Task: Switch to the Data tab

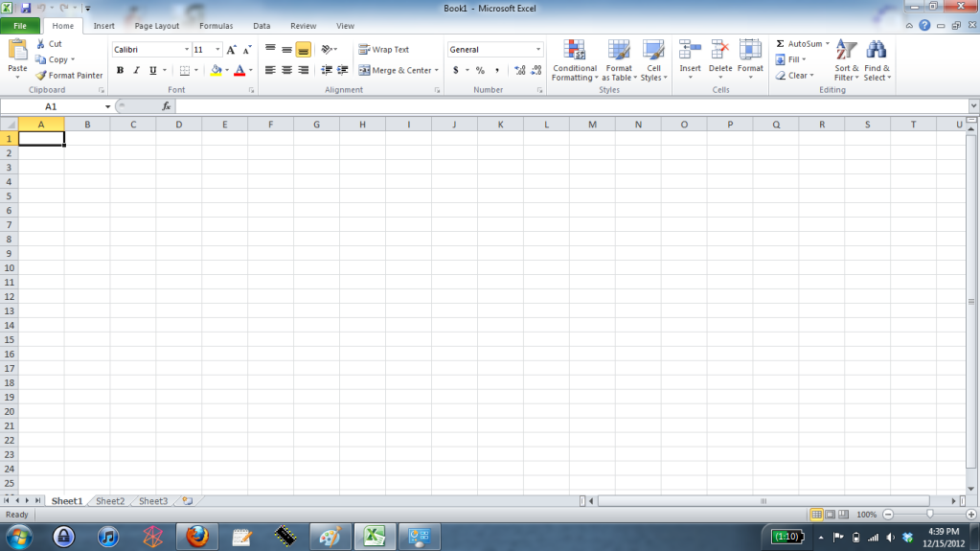Action: 262,26
